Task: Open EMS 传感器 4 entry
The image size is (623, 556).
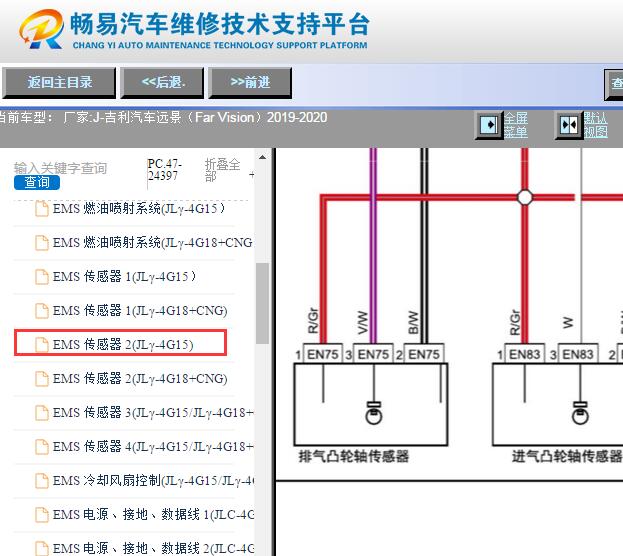Action: pyautogui.click(x=153, y=446)
